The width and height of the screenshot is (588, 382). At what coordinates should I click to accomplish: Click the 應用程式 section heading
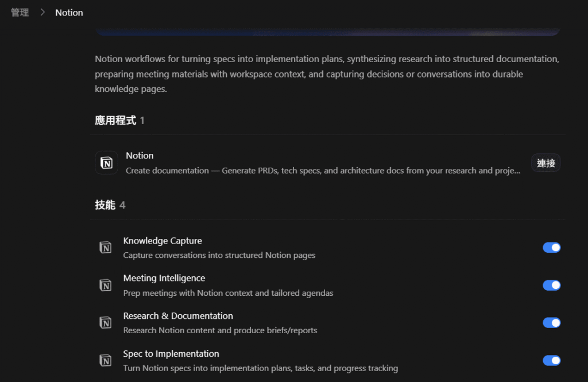coord(115,121)
